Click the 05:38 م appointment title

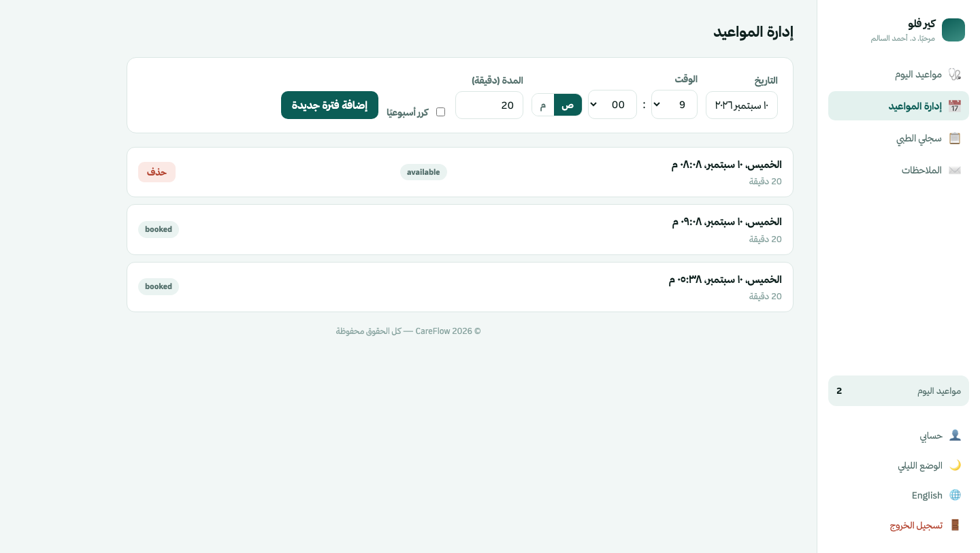point(725,280)
